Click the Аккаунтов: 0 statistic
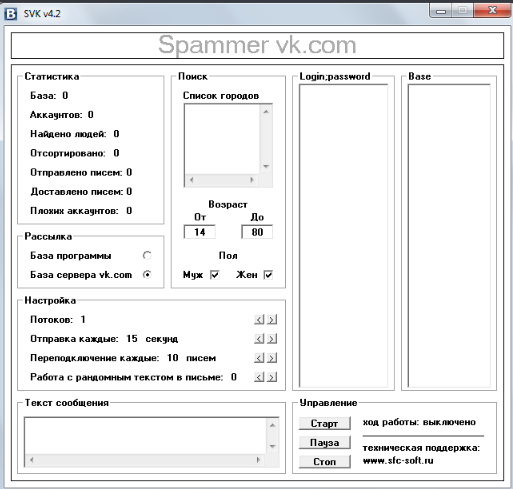The height and width of the screenshot is (489, 513). [x=62, y=115]
